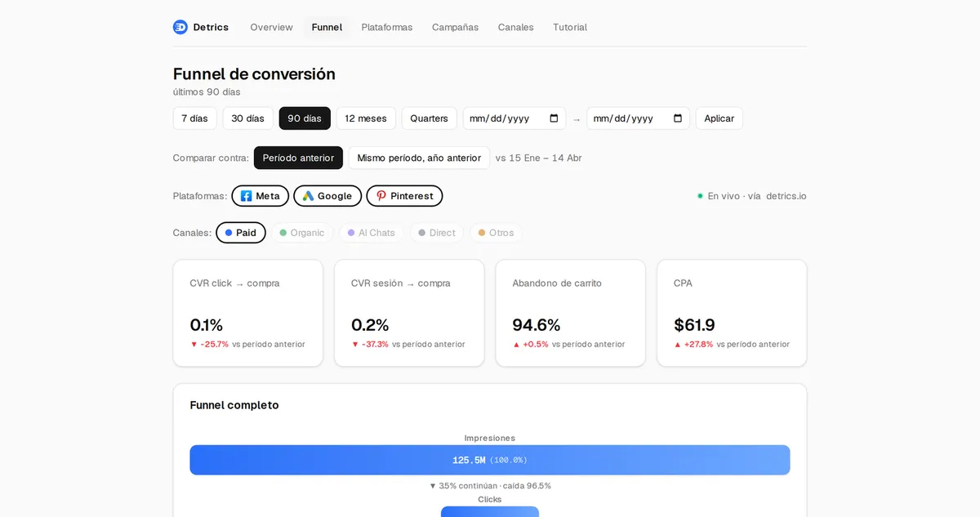
Task: Click the detrics.io link
Action: coord(786,196)
